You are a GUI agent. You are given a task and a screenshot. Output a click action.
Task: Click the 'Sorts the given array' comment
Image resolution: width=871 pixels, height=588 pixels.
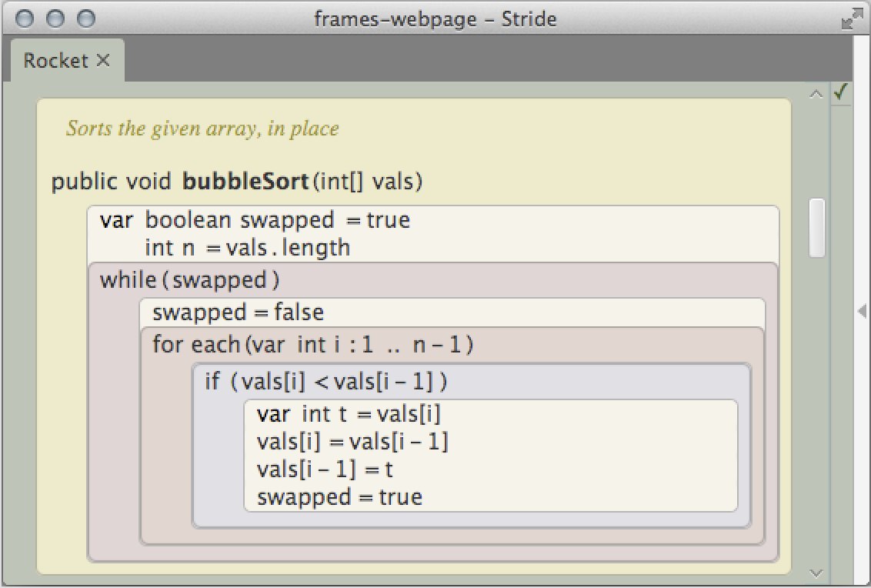tap(202, 129)
